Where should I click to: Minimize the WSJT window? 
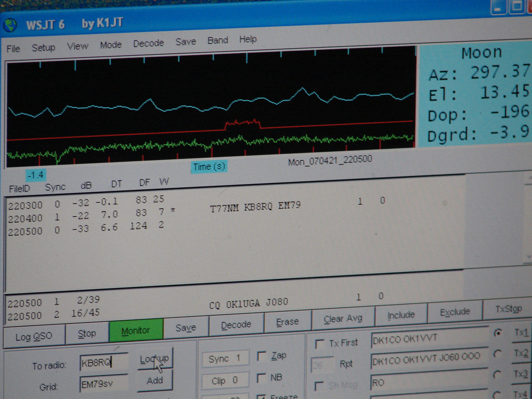498,7
